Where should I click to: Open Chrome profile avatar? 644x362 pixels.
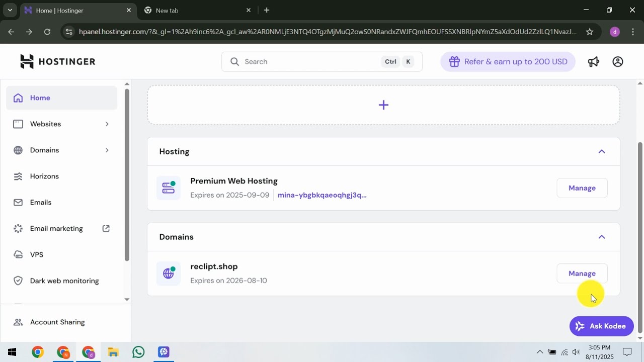(614, 32)
